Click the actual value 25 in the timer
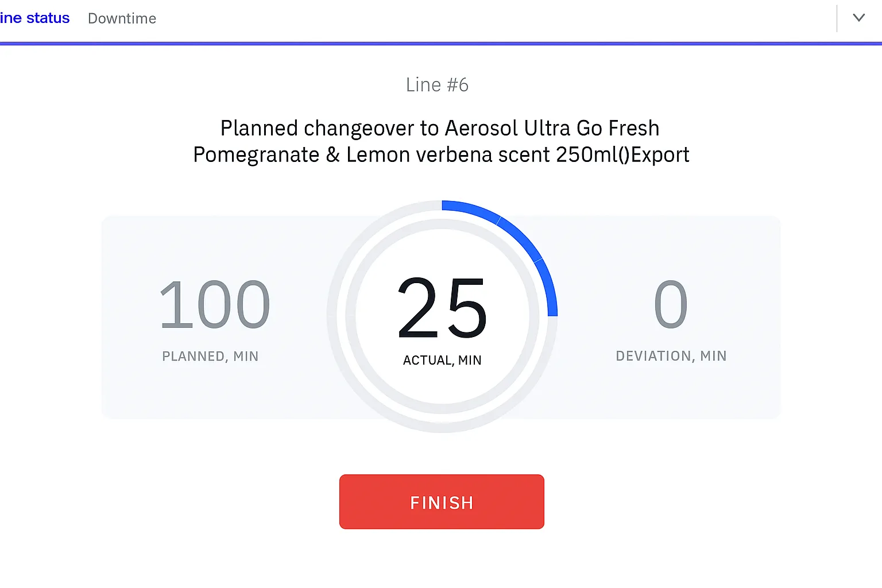 click(x=442, y=308)
